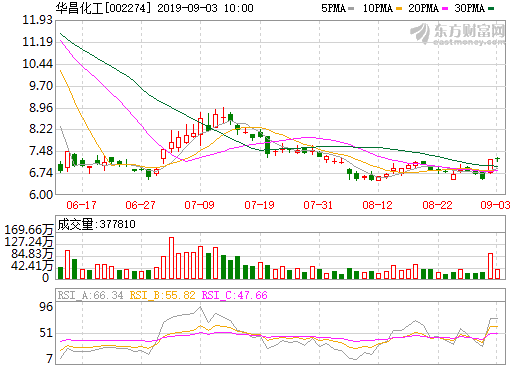This screenshot has width=520, height=365.
Task: Click the tallest red volume bar in early July
Action: click(x=171, y=258)
